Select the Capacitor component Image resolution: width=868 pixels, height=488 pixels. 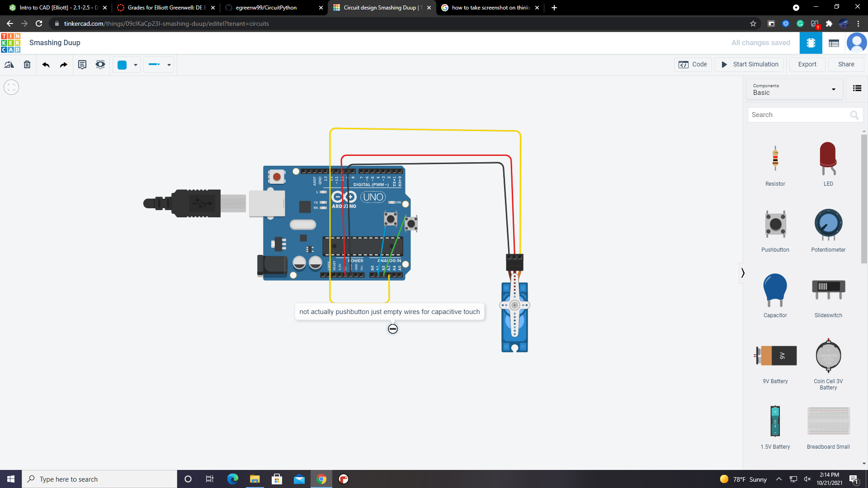(x=775, y=296)
